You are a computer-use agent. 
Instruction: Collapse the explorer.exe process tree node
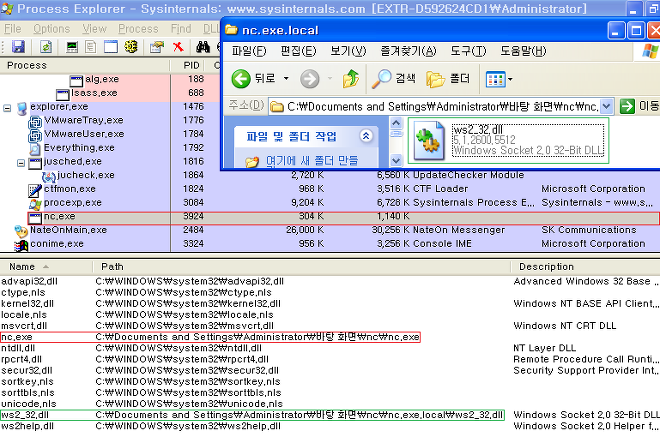7,108
